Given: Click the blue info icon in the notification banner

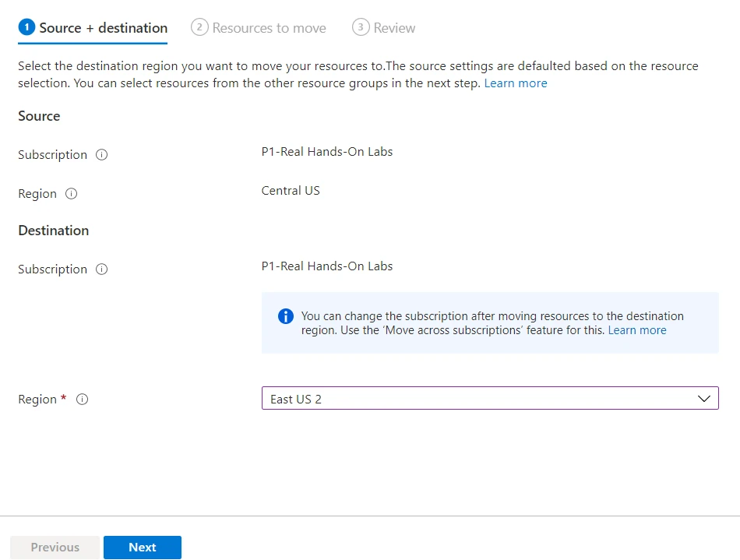Looking at the screenshot, I should pyautogui.click(x=285, y=316).
